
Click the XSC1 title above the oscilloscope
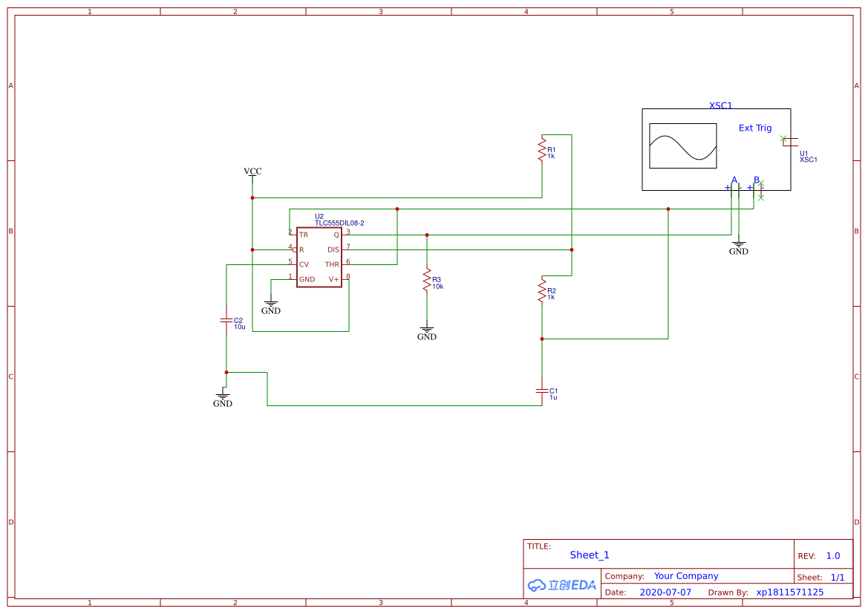720,105
